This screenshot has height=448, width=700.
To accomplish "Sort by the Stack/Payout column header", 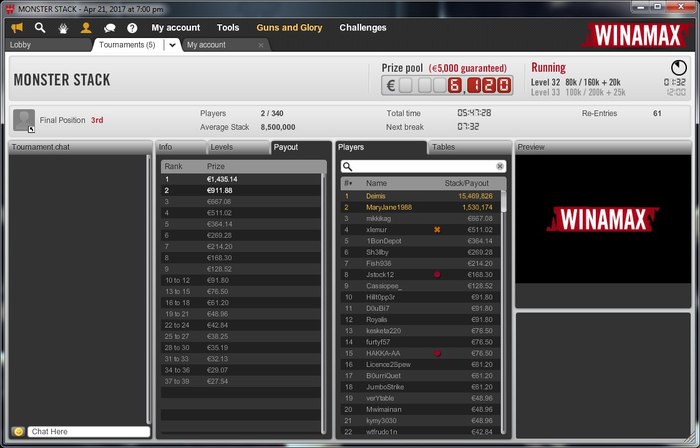I will [x=467, y=183].
